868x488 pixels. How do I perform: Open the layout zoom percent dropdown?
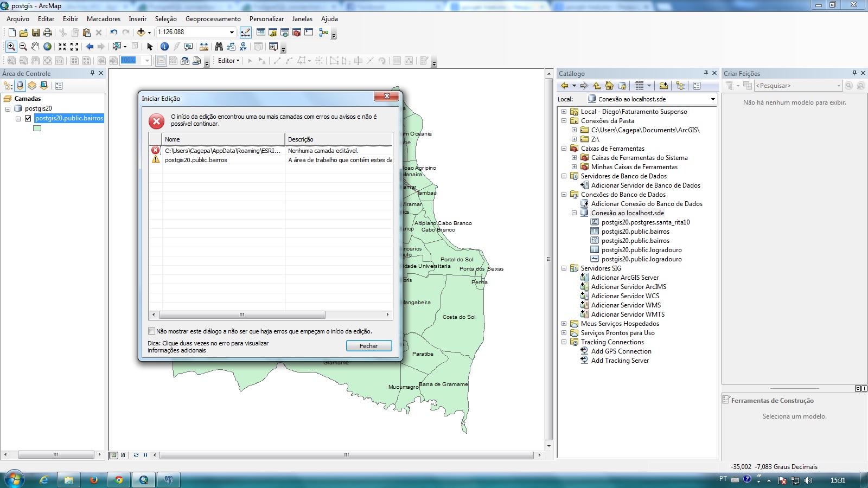coord(147,61)
